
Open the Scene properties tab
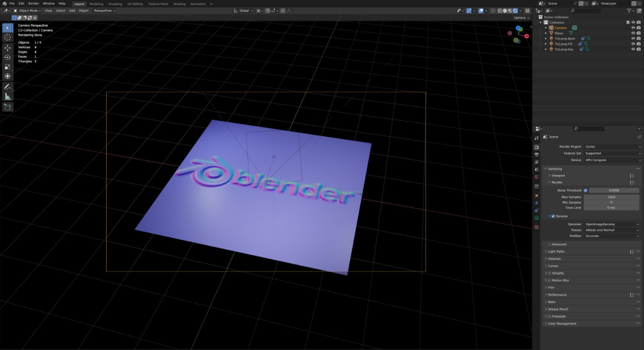click(537, 169)
